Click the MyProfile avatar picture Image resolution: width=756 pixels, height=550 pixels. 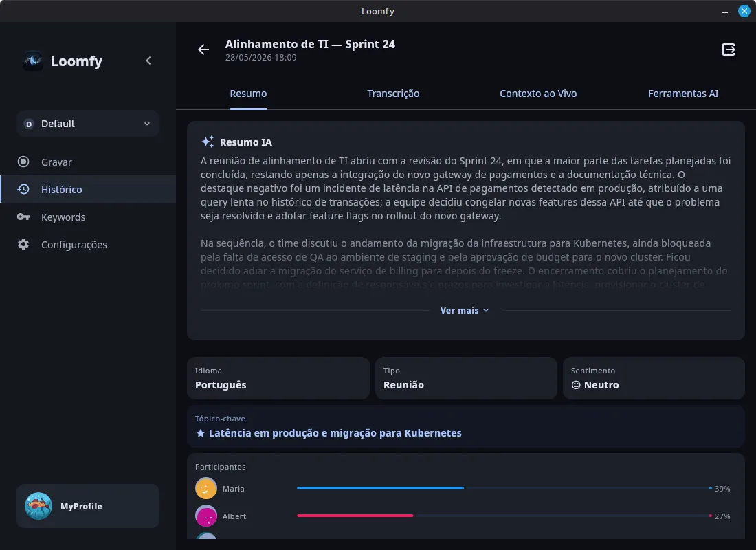click(x=38, y=506)
